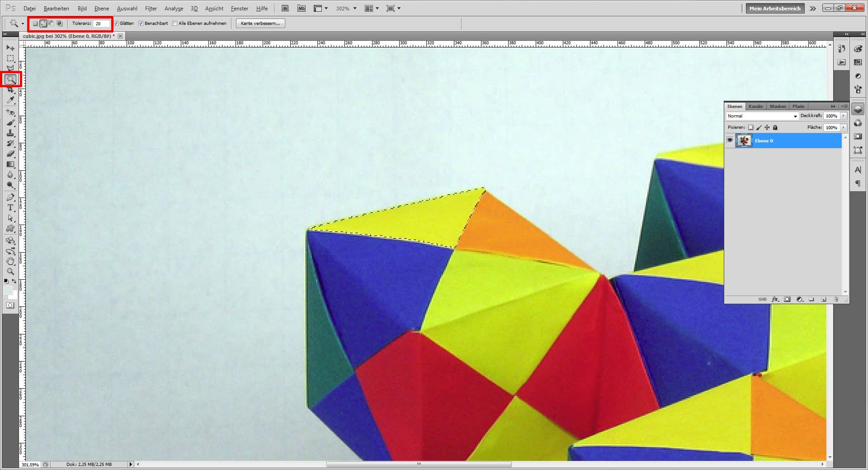Image resolution: width=868 pixels, height=470 pixels.
Task: Click the Kante verbessern button
Action: [x=260, y=23]
